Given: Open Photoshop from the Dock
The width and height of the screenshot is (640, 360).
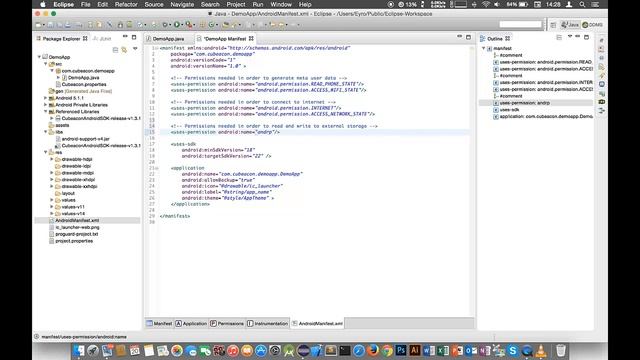Looking at the screenshot, I should click(401, 350).
